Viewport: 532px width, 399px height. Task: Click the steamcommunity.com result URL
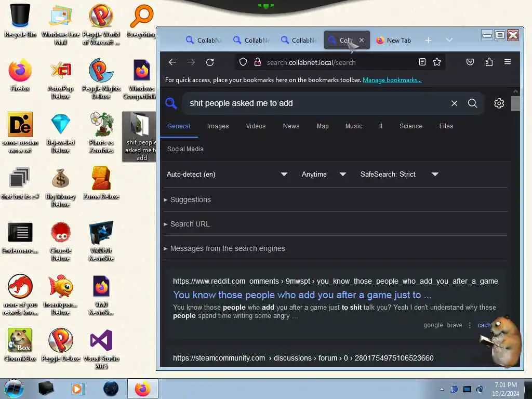coord(303,358)
